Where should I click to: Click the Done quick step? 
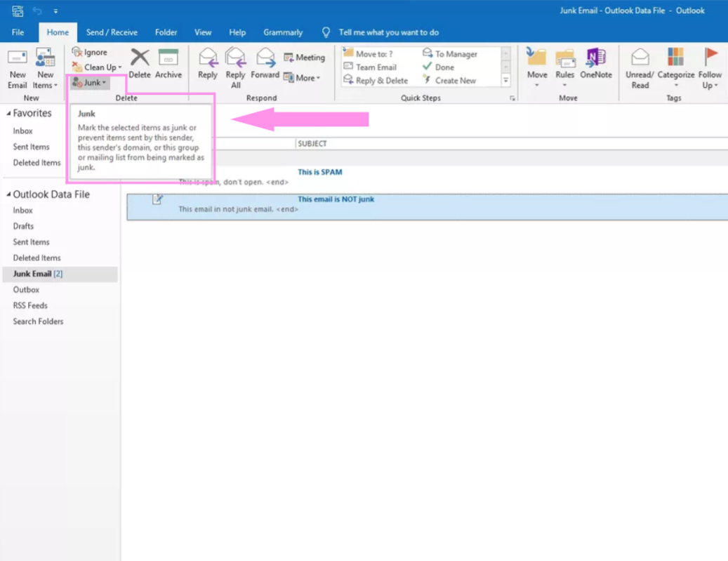click(444, 67)
